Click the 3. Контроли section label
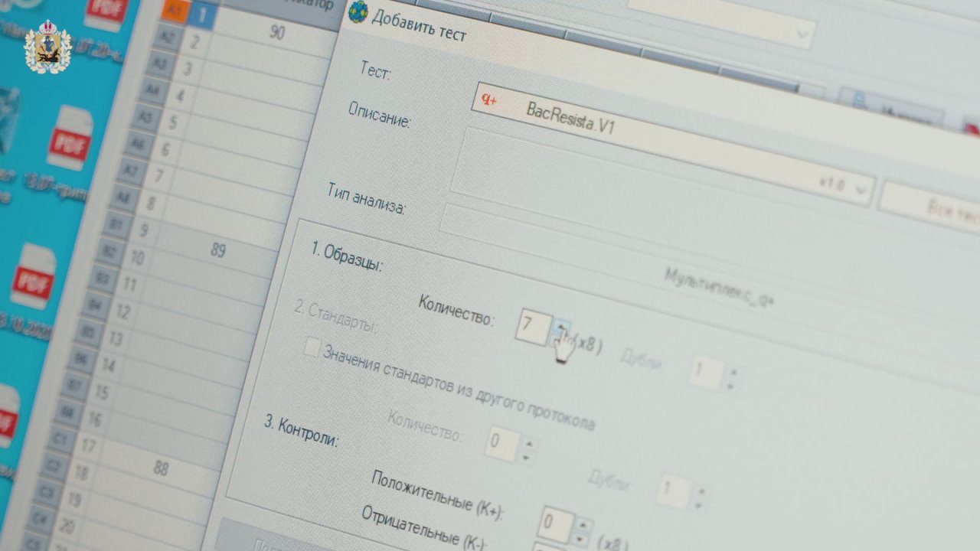Image resolution: width=980 pixels, height=551 pixels. [301, 432]
